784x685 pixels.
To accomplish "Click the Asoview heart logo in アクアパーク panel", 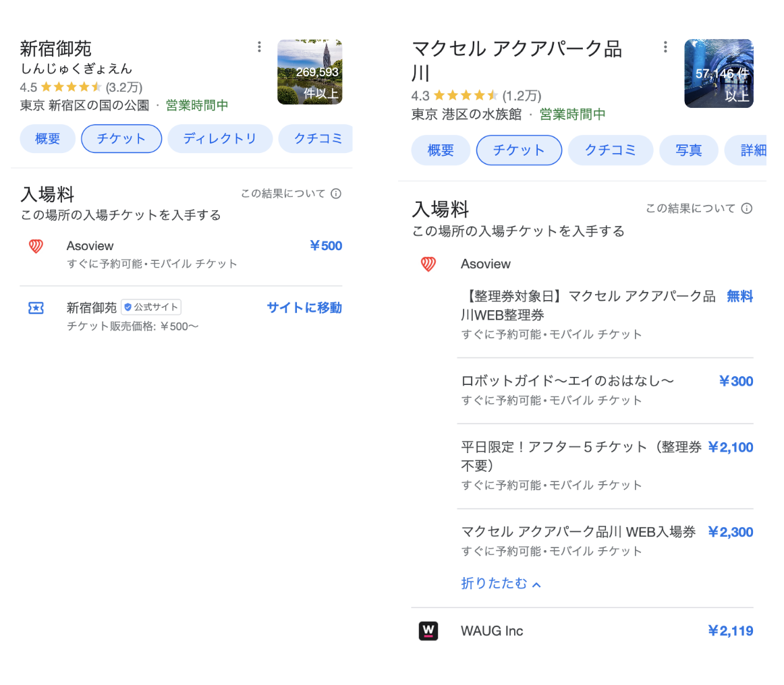I will click(428, 264).
